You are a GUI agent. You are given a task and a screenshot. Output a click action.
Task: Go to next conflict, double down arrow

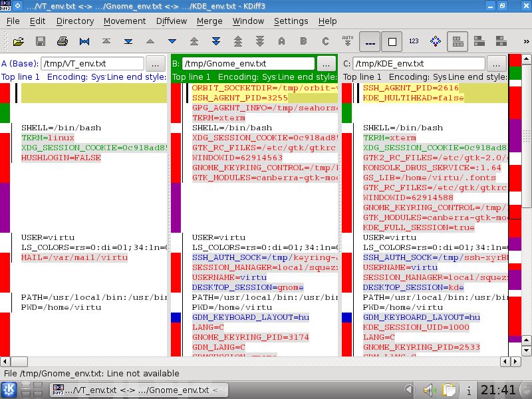click(x=216, y=41)
